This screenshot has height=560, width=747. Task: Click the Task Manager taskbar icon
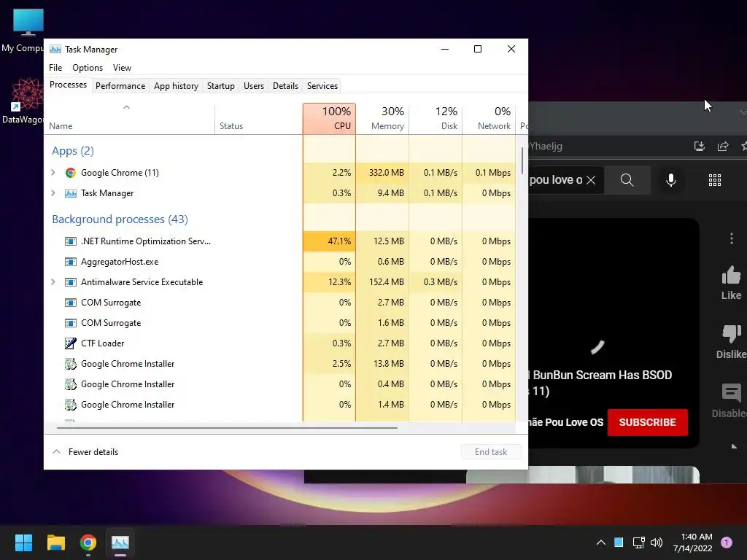pos(120,542)
